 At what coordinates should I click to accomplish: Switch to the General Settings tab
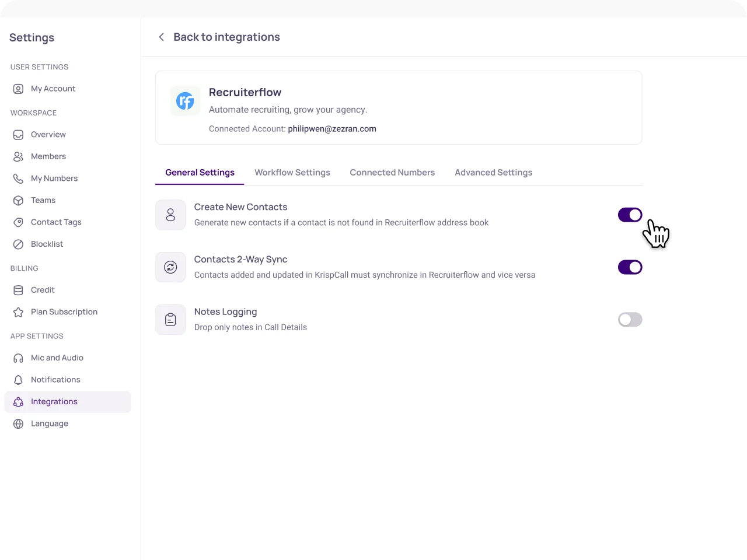(200, 173)
